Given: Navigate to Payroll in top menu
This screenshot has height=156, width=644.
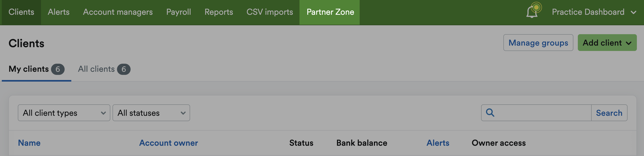Looking at the screenshot, I should click(x=178, y=12).
